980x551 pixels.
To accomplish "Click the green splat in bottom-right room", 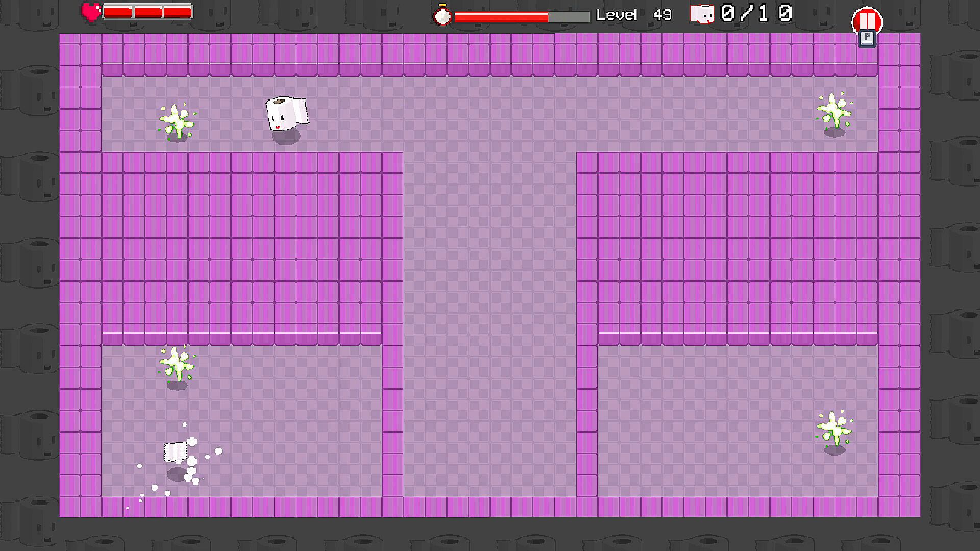I will click(834, 429).
